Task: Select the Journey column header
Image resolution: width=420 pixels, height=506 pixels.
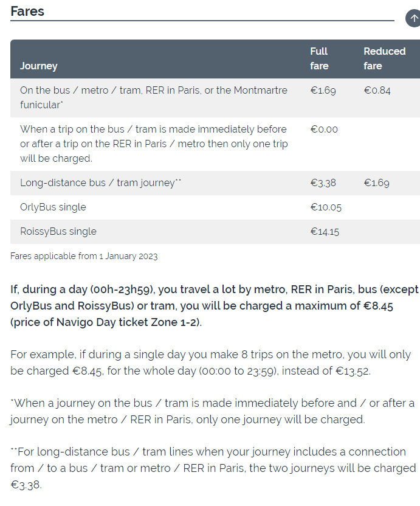Action: 39,66
